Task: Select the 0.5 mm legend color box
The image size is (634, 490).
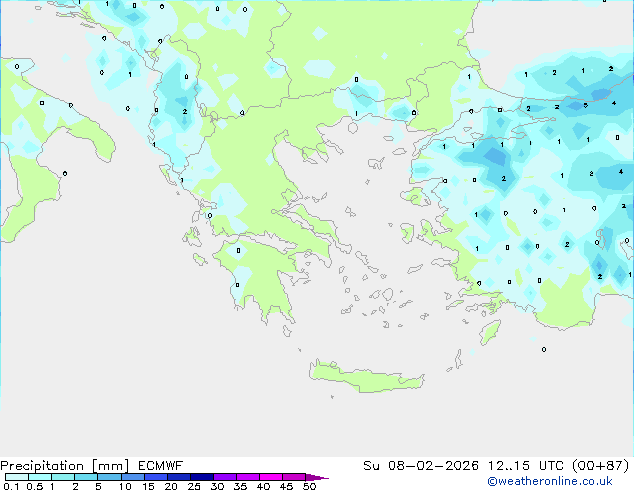Action: pos(40,477)
